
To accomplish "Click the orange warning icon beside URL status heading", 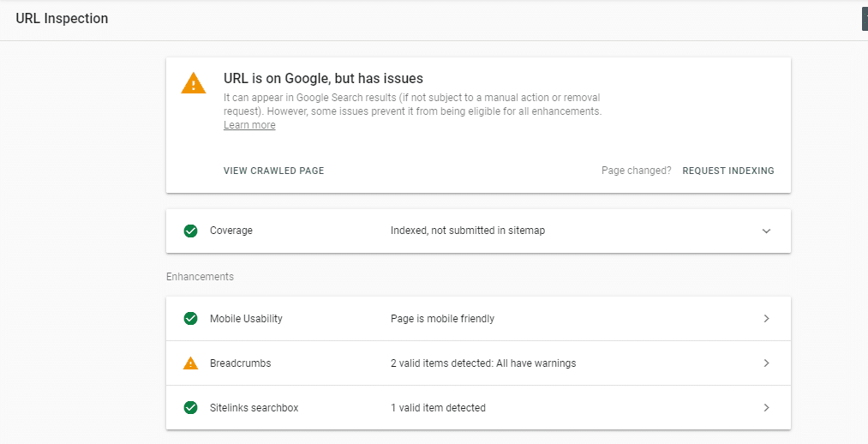I will tap(194, 83).
